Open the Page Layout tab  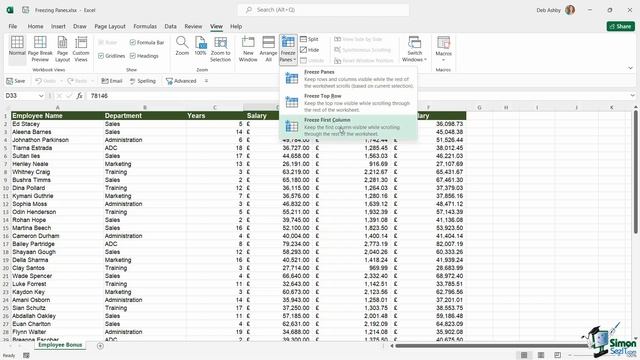click(110, 26)
